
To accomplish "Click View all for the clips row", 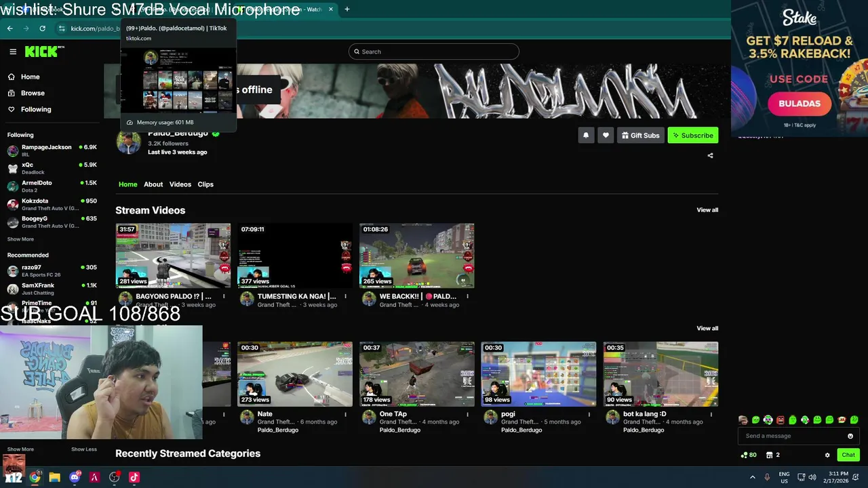I will (707, 328).
